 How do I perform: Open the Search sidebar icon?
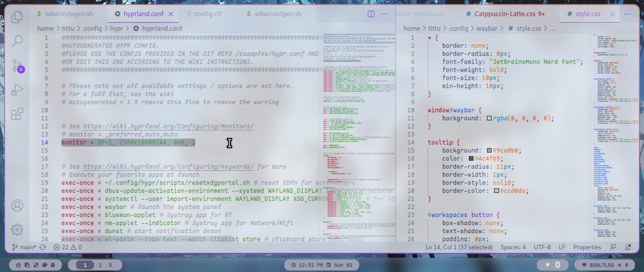tap(17, 41)
